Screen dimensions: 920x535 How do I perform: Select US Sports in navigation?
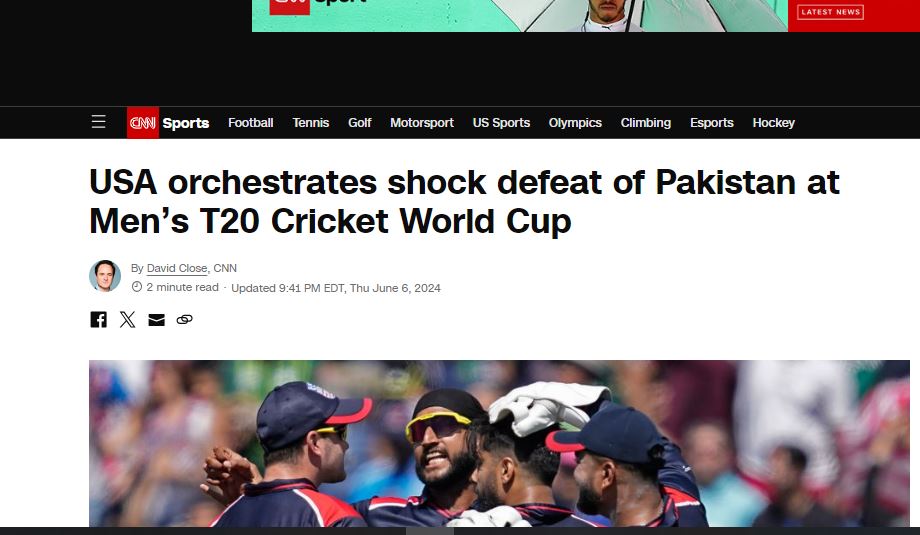click(x=501, y=123)
